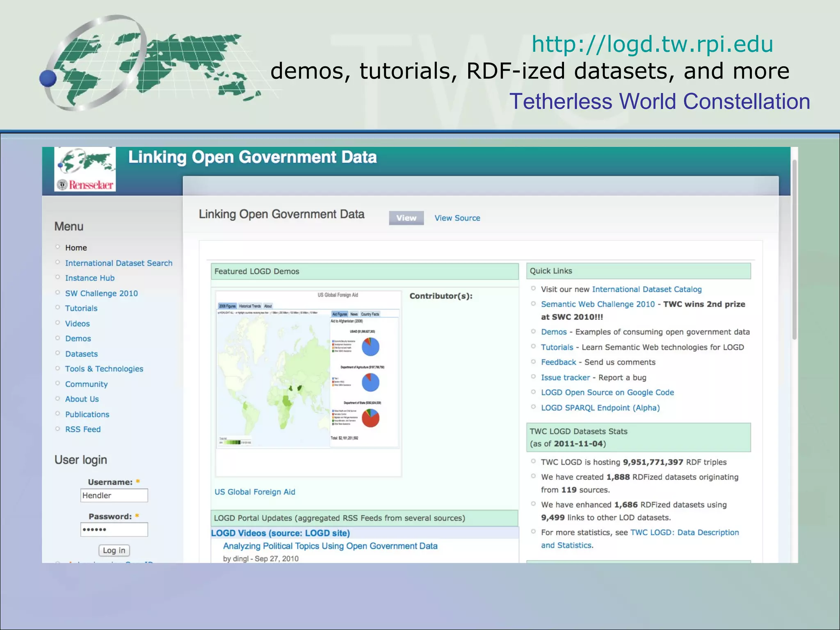Open the Country Facts tab in demo

click(370, 314)
